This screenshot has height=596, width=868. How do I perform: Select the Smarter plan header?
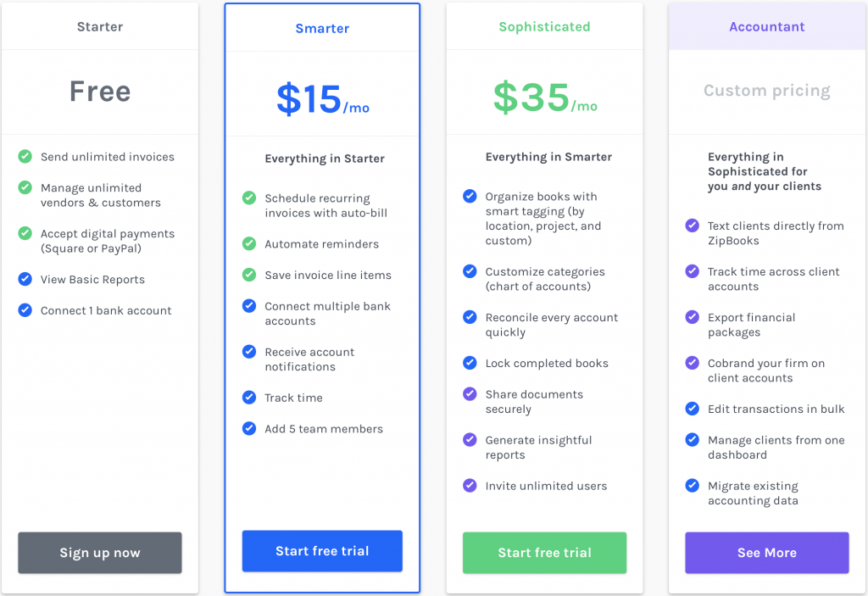pos(322,28)
